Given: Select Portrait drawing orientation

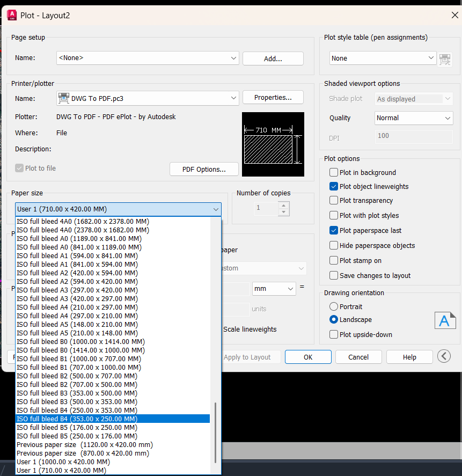Looking at the screenshot, I should pyautogui.click(x=334, y=307).
